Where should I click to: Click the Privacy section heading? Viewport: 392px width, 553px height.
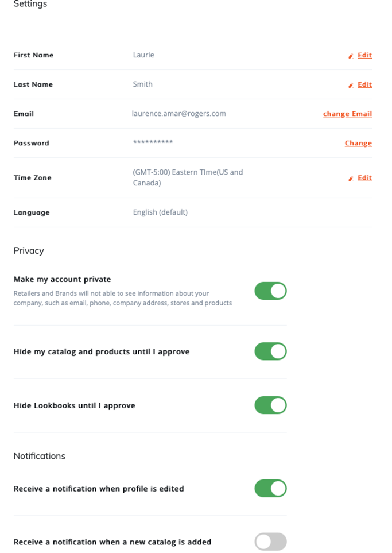pos(29,251)
